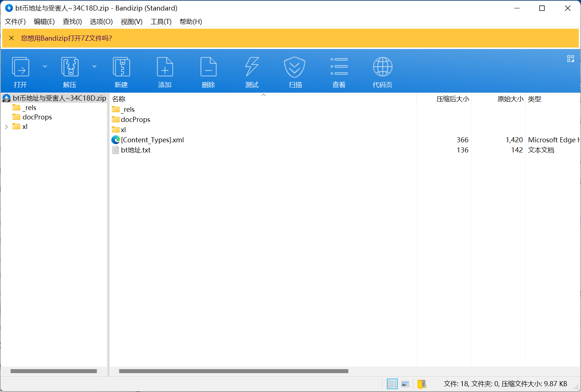581x392 pixels.
Task: Click the file list horizontal scrollbar
Action: click(234, 371)
